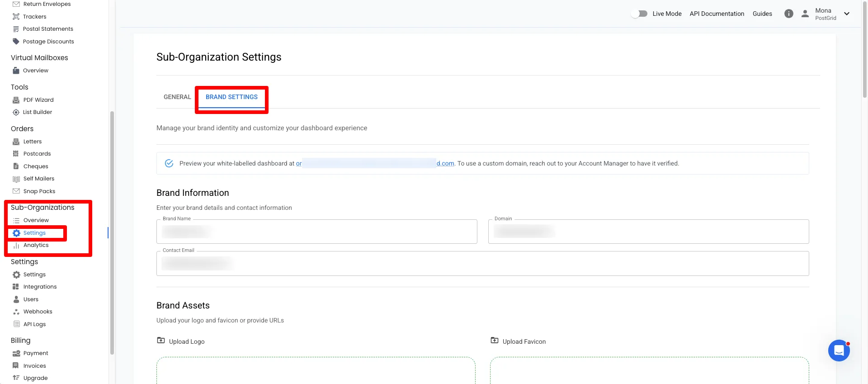Open Virtual Mailboxes Overview icon
The width and height of the screenshot is (868, 384).
click(x=16, y=71)
